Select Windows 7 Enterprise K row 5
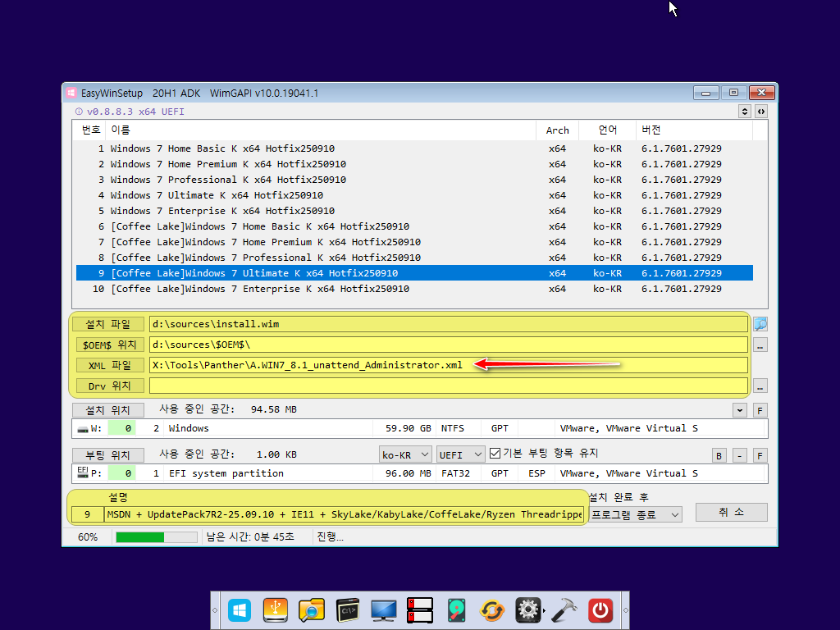This screenshot has width=840, height=630. click(x=414, y=211)
